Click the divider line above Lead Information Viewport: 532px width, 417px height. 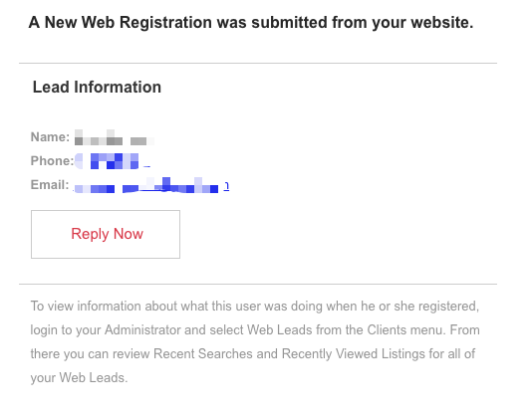click(x=258, y=63)
